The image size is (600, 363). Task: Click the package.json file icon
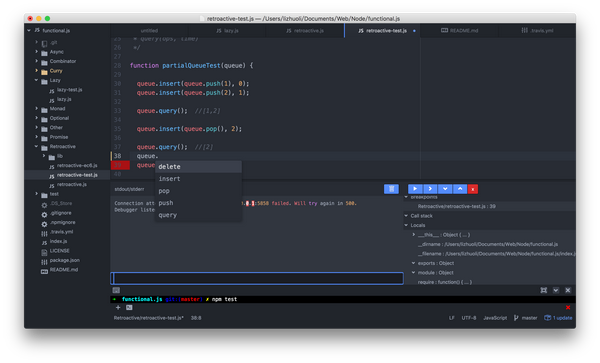pyautogui.click(x=44, y=261)
